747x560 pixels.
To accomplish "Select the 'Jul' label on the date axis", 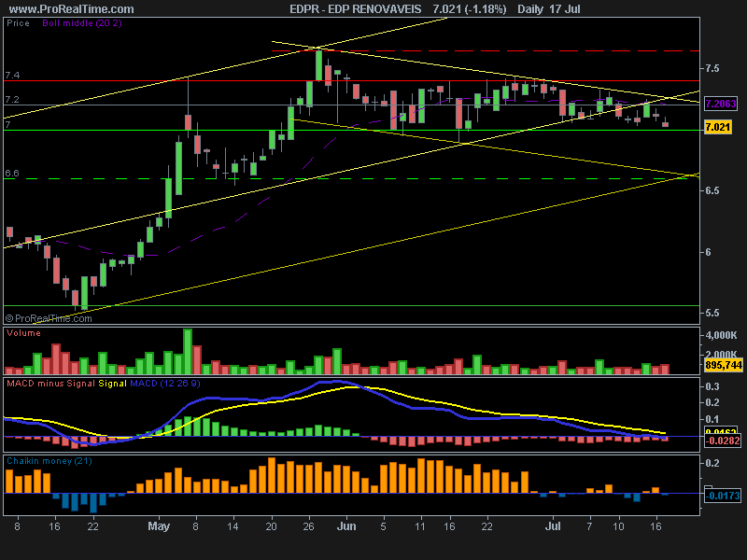I will coord(553,526).
